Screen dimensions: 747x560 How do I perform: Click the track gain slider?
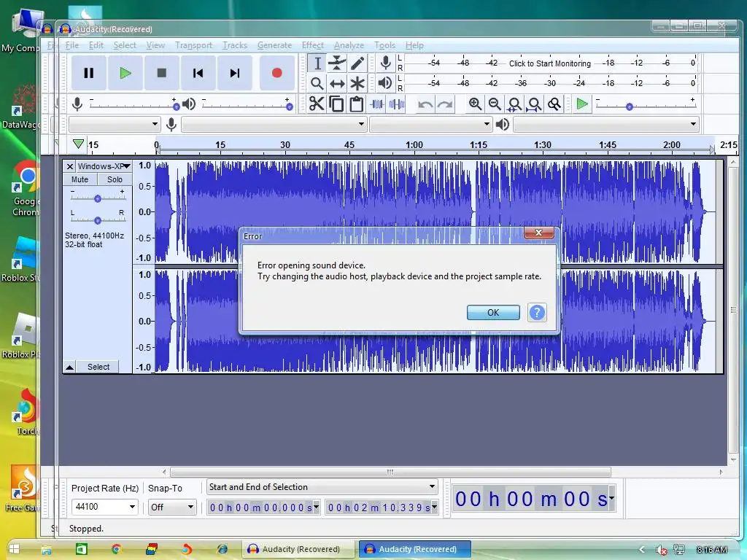tap(98, 197)
